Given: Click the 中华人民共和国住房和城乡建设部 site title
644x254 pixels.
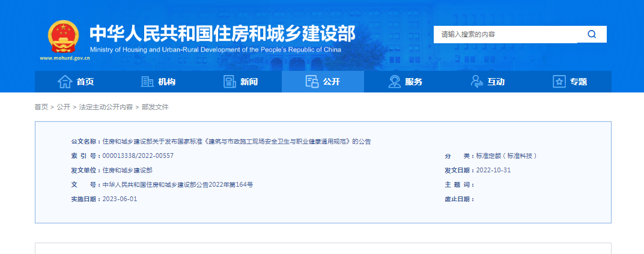Looking at the screenshot, I should [223, 34].
